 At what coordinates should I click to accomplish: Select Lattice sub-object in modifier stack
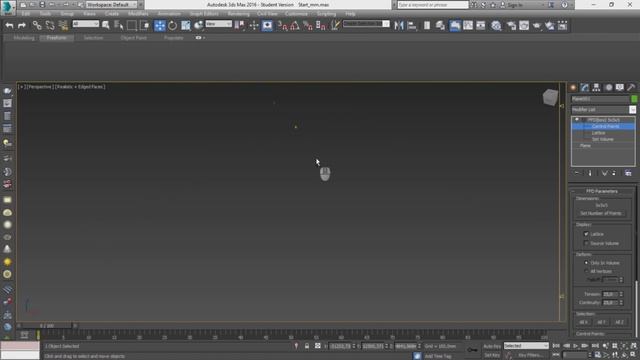(x=598, y=133)
